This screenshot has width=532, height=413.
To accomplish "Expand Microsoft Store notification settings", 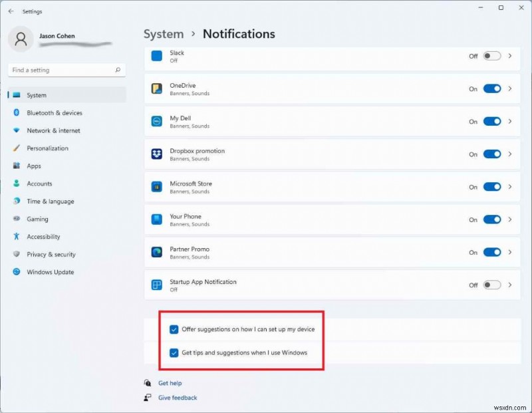I will (x=509, y=187).
